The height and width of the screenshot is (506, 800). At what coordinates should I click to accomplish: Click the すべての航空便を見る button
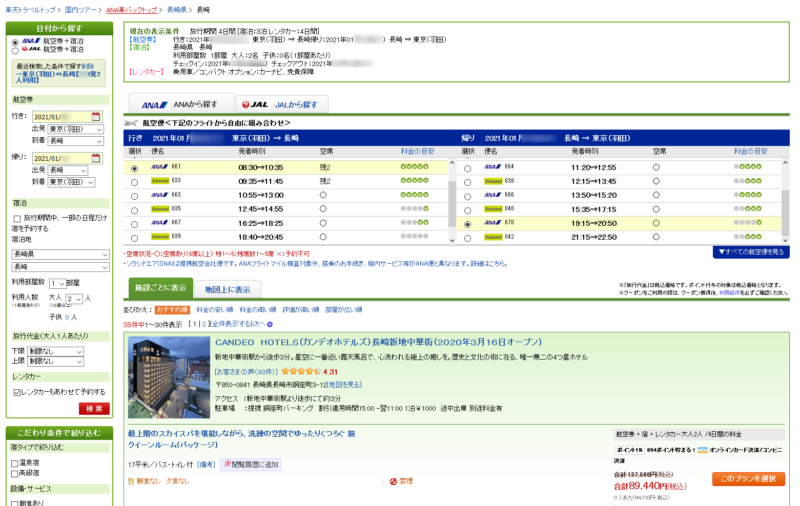coord(751,252)
